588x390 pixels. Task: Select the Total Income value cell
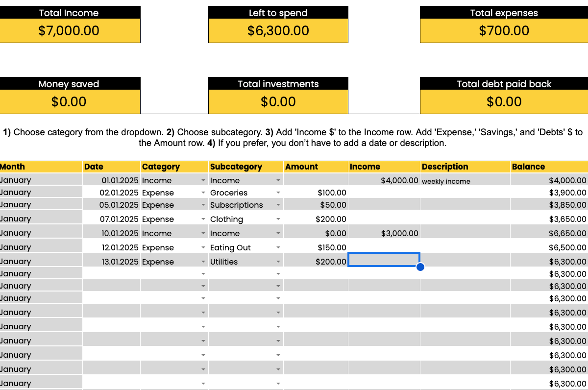69,31
